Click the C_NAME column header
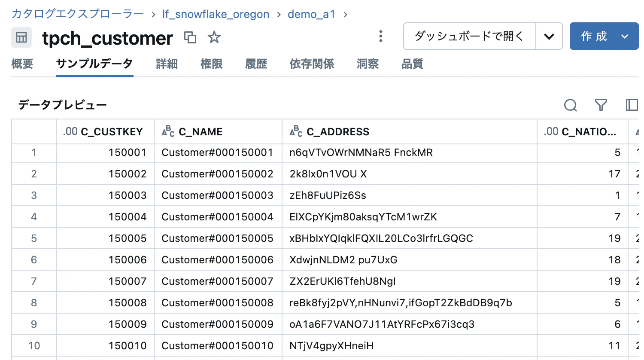The height and width of the screenshot is (360, 644). (218, 131)
